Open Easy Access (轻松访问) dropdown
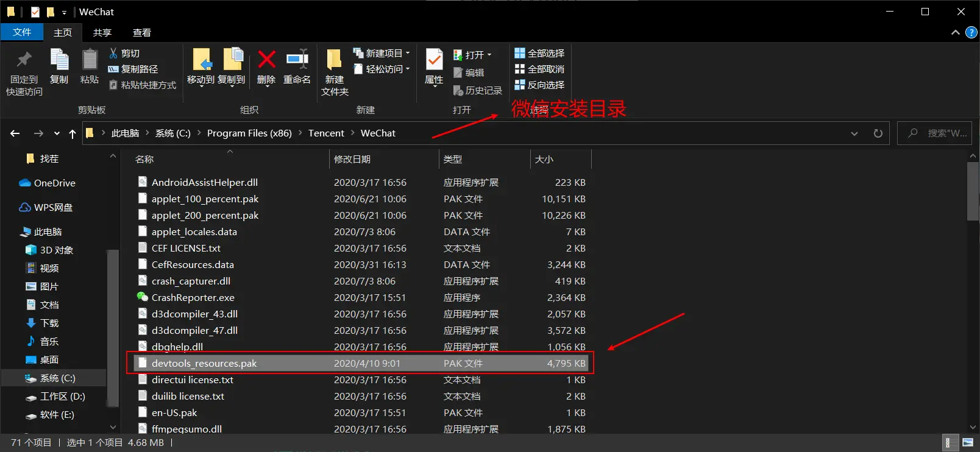The width and height of the screenshot is (980, 452). click(x=382, y=69)
